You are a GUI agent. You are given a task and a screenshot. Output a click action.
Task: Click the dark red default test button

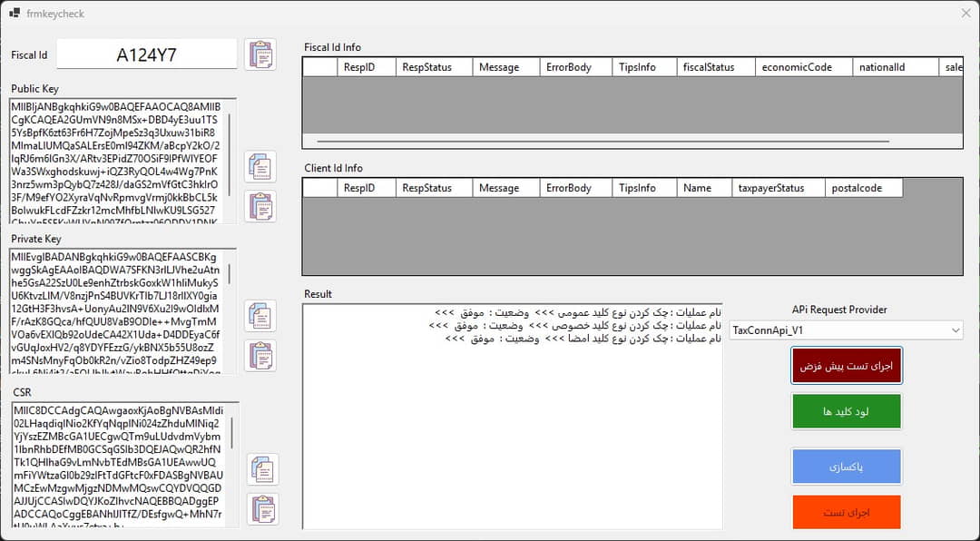click(x=846, y=366)
